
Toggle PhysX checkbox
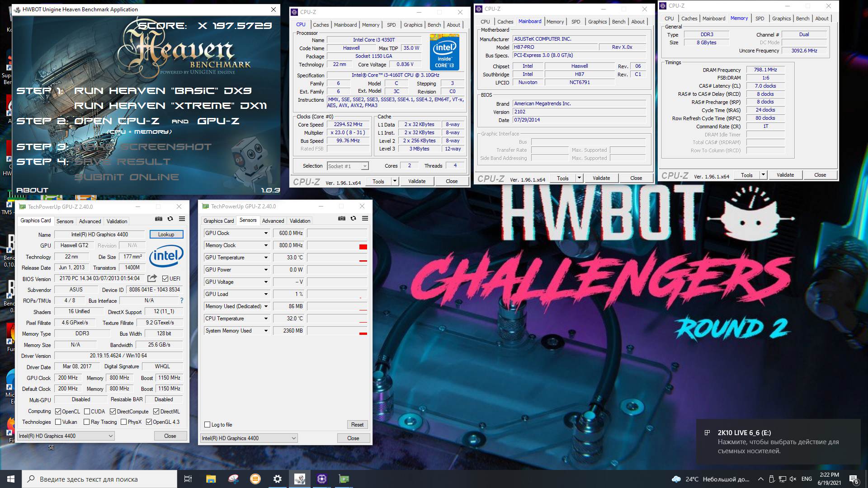[x=123, y=422]
